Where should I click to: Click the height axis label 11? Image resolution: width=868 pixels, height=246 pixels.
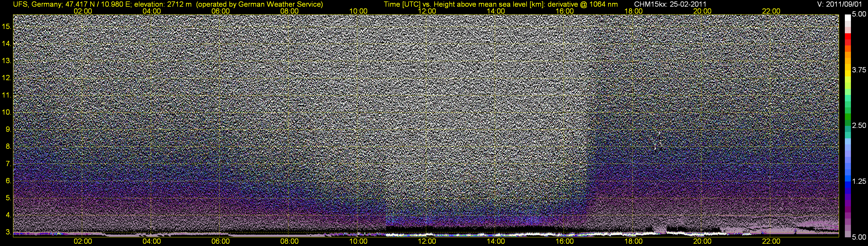[x=7, y=95]
